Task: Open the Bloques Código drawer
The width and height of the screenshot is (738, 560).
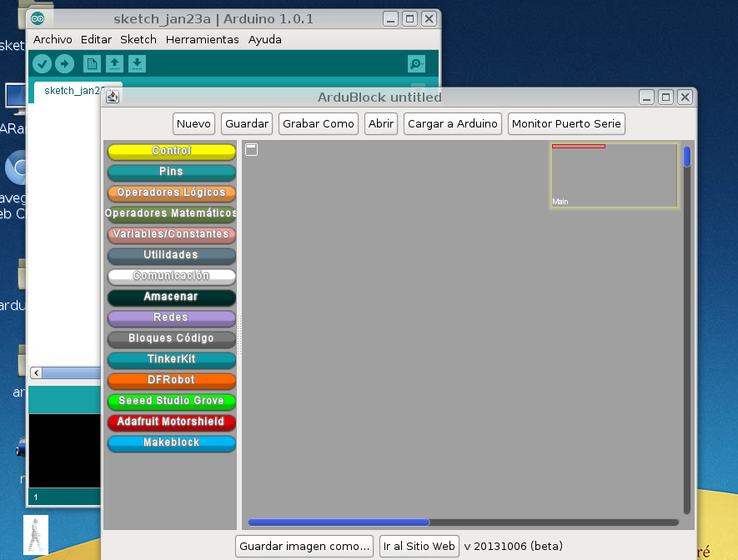Action: pos(171,338)
